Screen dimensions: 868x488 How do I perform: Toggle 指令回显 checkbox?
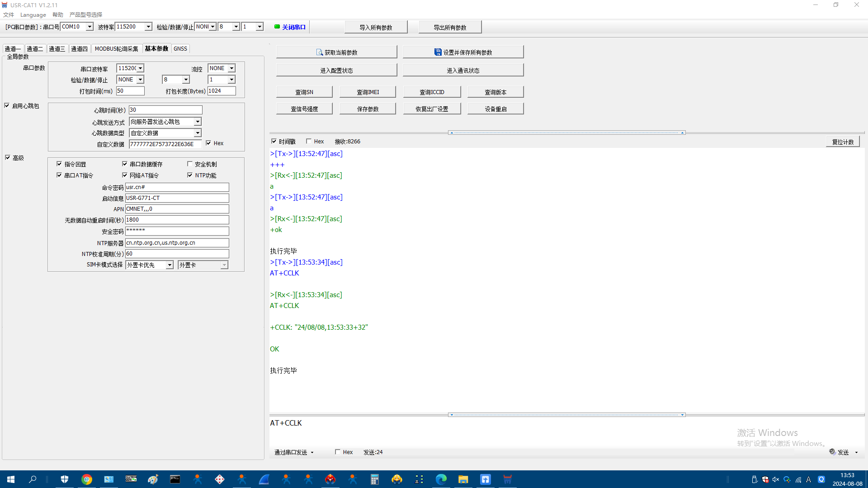[x=59, y=164]
